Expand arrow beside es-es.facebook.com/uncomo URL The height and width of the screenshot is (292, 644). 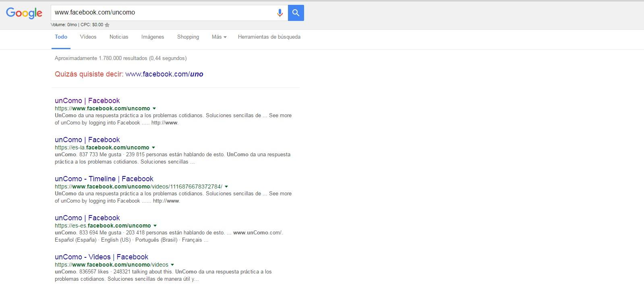155,226
